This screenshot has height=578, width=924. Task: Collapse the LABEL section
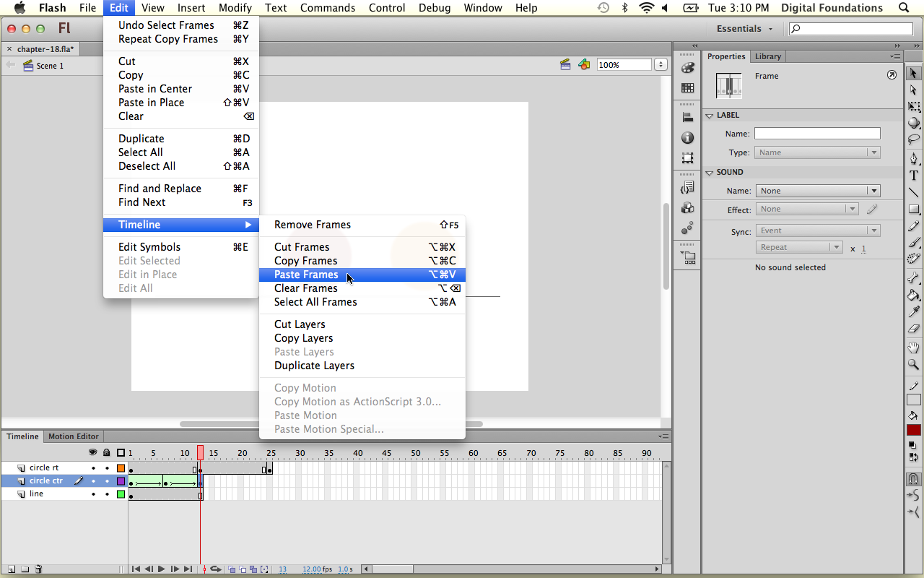pos(710,116)
